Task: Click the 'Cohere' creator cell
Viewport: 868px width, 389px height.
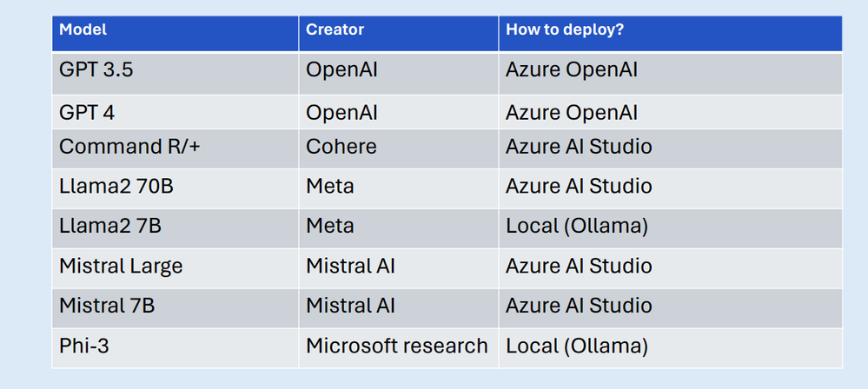Action: tap(399, 148)
